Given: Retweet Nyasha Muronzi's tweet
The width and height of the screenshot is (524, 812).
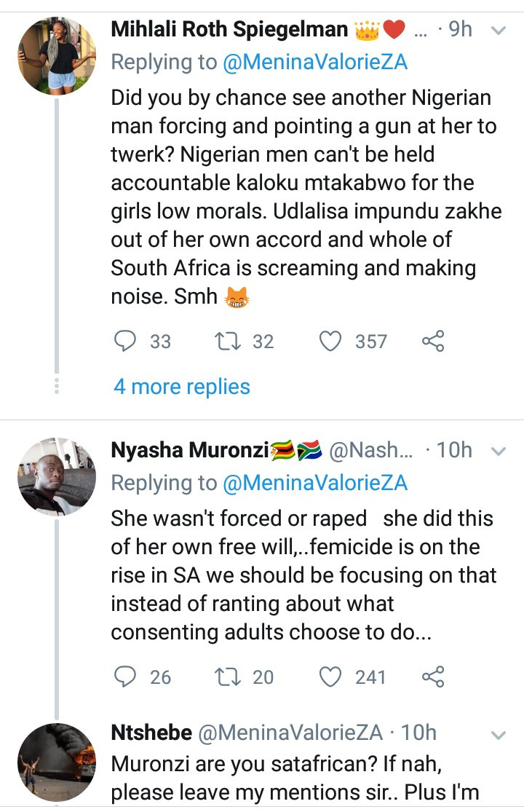Looking at the screenshot, I should 231,677.
